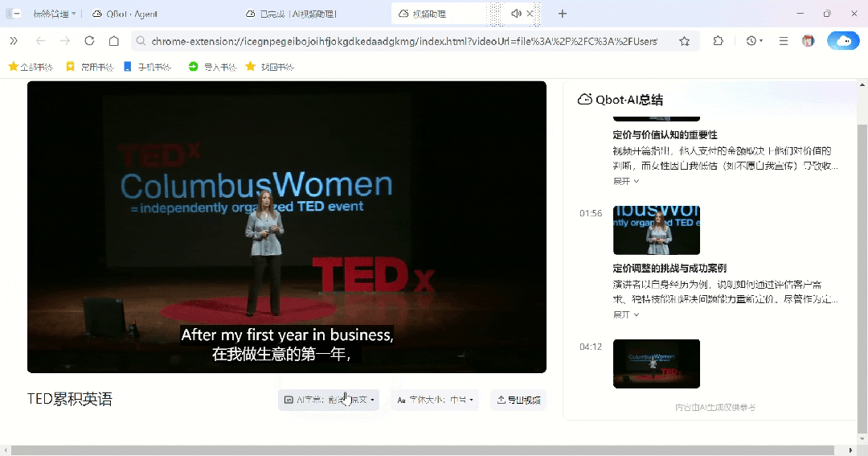The width and height of the screenshot is (868, 456).
Task: Click the Qbot·AI summary panel title
Action: (x=628, y=100)
